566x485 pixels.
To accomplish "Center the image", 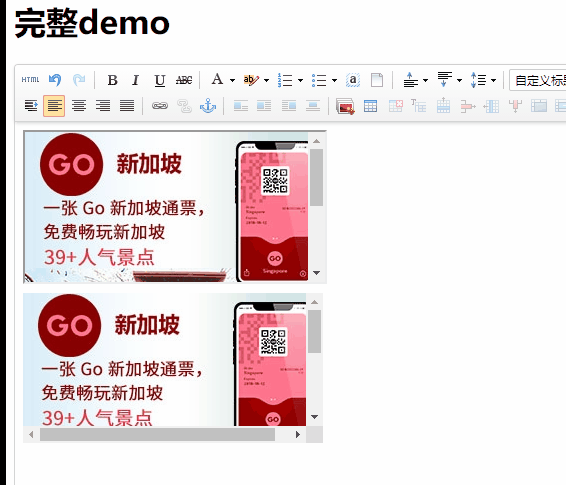I will point(313,106).
